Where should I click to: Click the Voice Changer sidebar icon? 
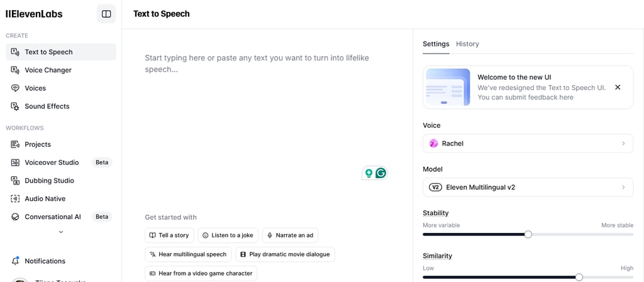coord(15,70)
